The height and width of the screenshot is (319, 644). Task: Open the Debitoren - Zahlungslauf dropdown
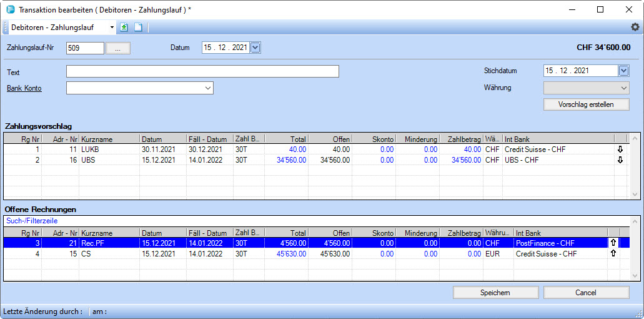pyautogui.click(x=112, y=28)
